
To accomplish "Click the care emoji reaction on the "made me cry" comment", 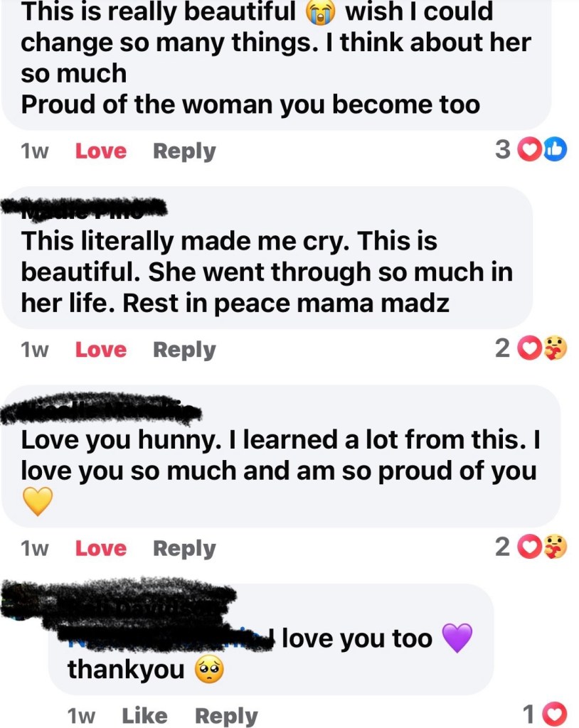I will tap(556, 349).
